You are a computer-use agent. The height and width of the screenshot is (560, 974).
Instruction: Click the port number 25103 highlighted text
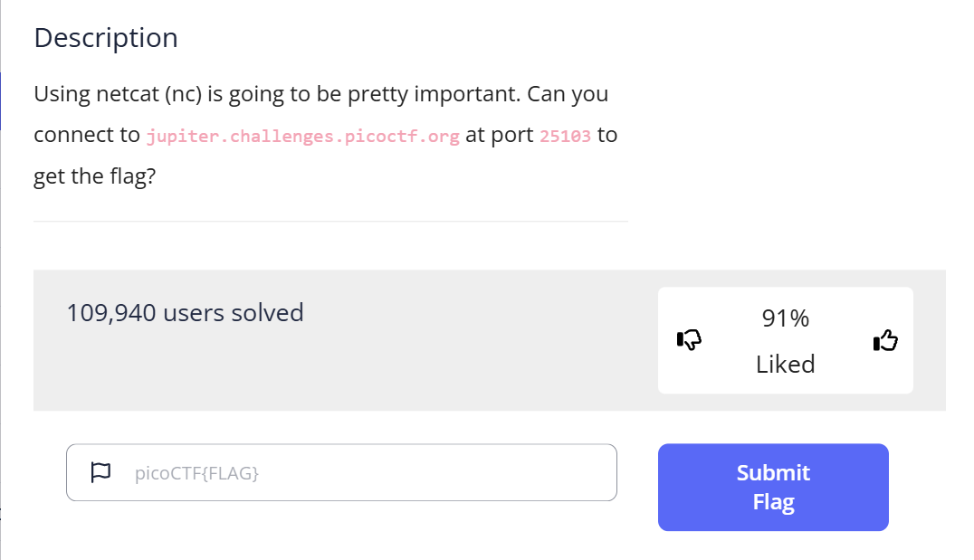565,136
